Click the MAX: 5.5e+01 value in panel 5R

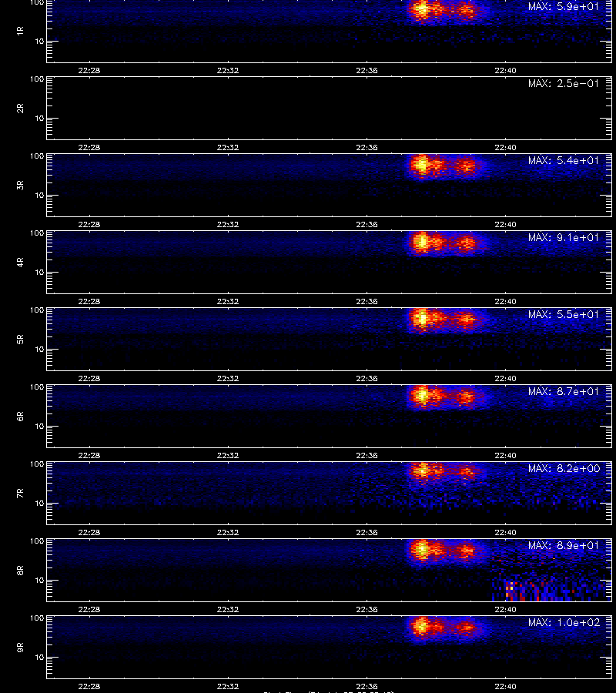pyautogui.click(x=564, y=314)
